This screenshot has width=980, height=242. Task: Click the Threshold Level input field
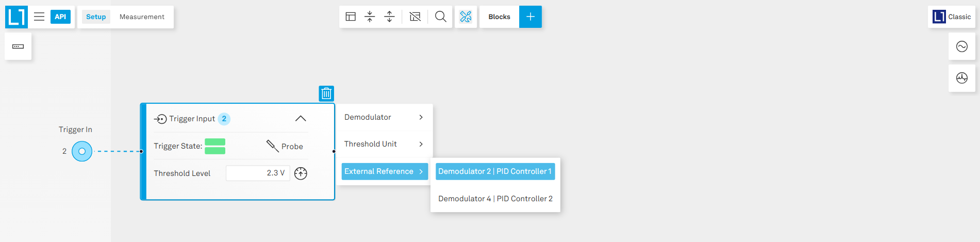point(257,173)
